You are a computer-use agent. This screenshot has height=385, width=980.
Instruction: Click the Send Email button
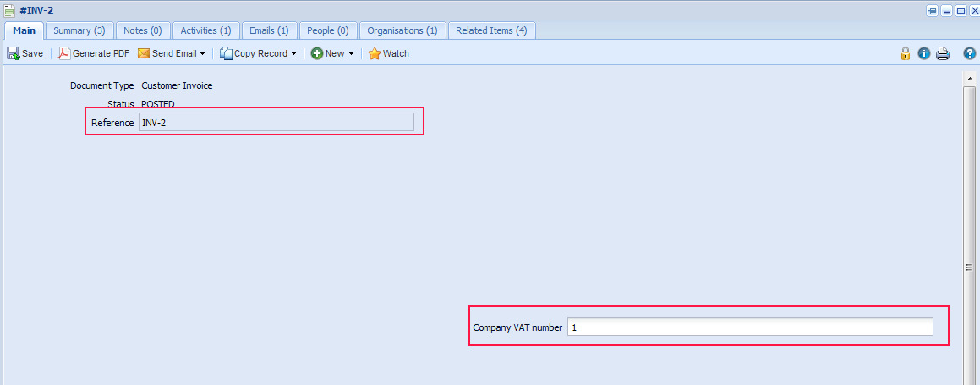(x=167, y=54)
